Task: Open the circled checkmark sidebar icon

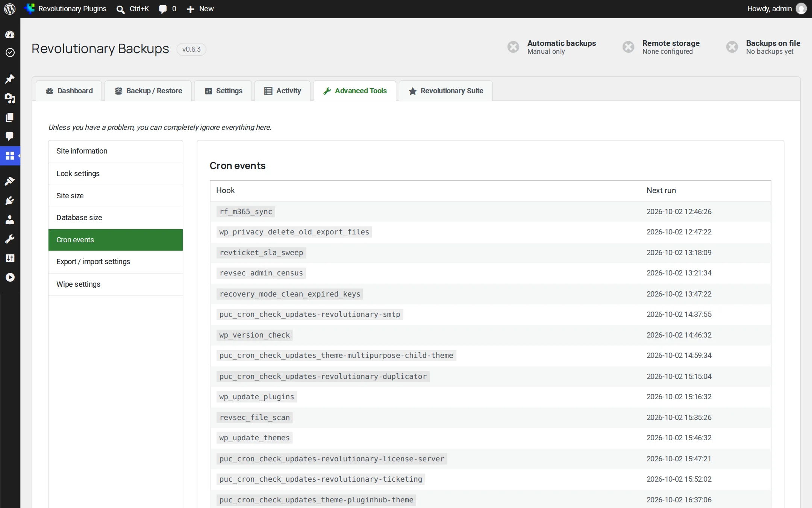Action: pos(10,52)
